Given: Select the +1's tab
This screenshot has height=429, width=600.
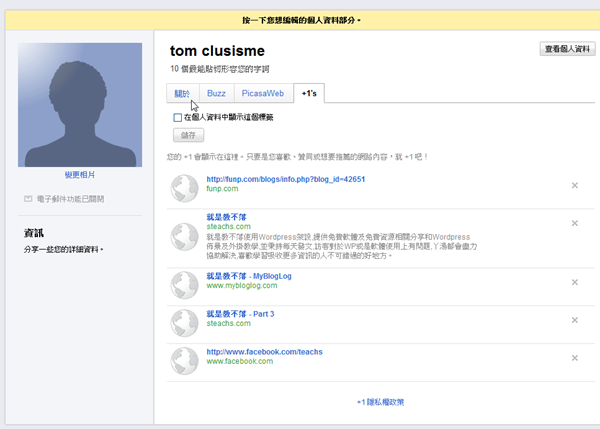Looking at the screenshot, I should pyautogui.click(x=309, y=93).
